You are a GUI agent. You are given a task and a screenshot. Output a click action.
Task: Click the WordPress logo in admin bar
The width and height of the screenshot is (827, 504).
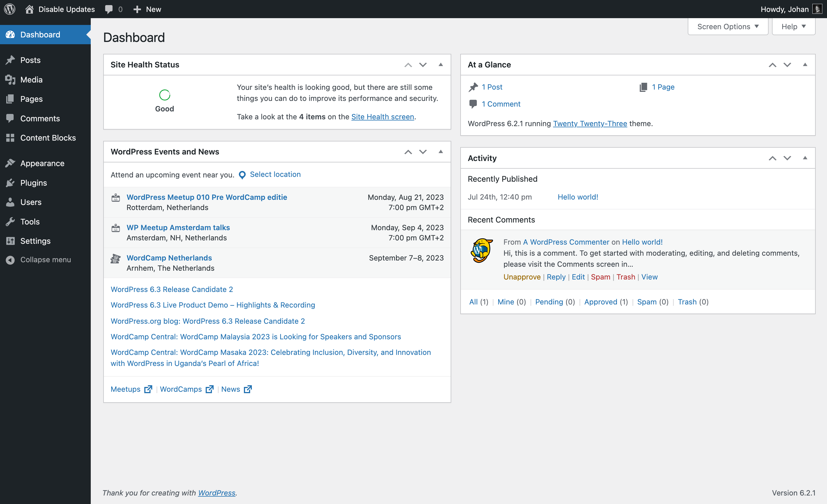10,9
